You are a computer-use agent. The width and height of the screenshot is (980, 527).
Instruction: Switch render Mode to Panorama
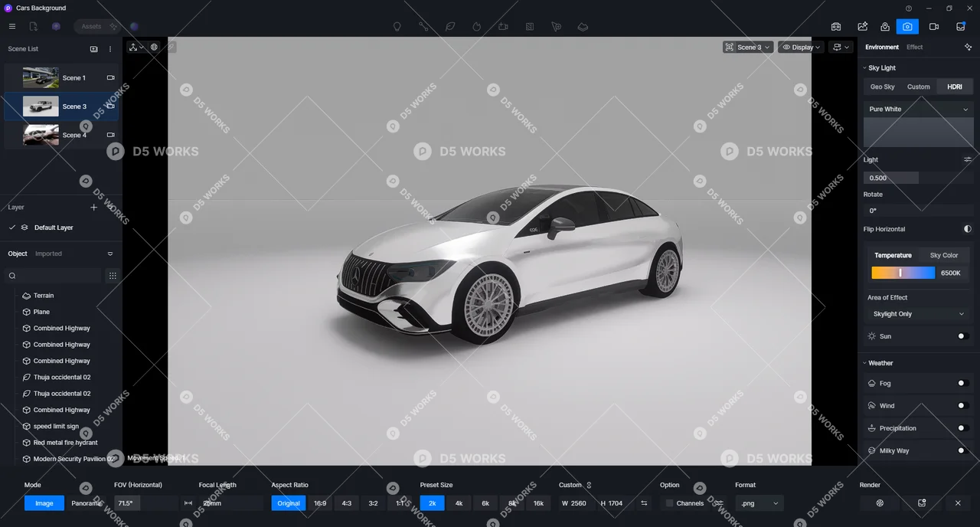tap(86, 503)
